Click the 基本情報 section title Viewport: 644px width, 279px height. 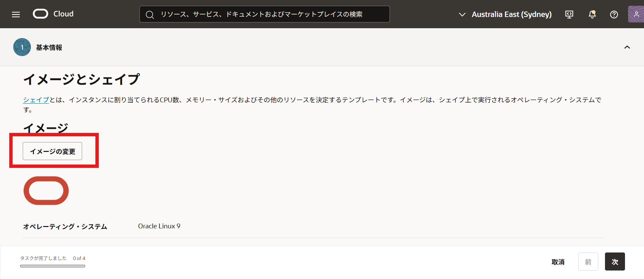pyautogui.click(x=49, y=48)
